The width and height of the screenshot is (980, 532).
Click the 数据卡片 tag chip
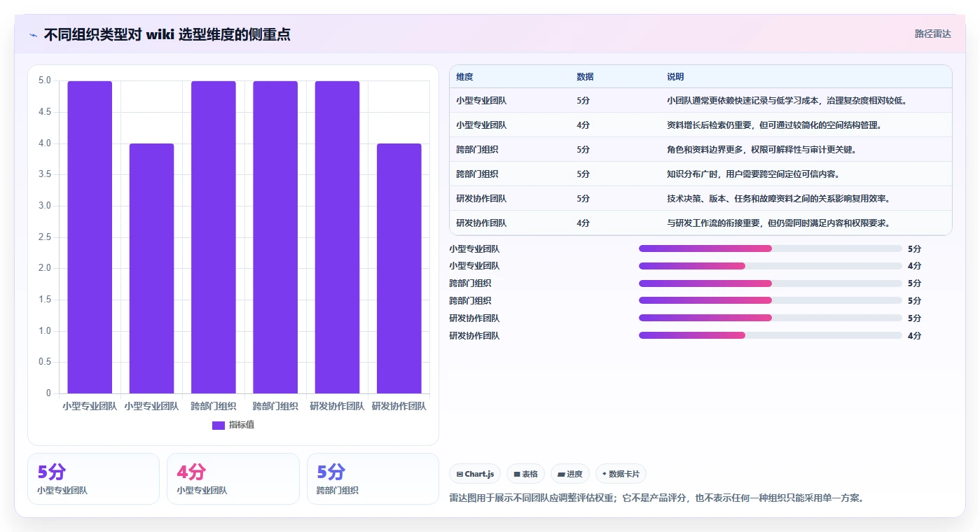(x=621, y=474)
